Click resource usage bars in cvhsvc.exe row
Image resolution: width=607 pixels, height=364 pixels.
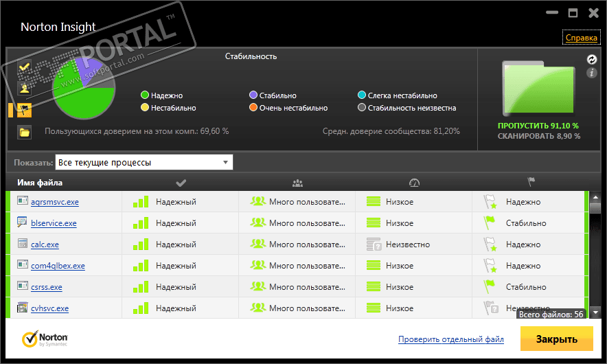[374, 308]
